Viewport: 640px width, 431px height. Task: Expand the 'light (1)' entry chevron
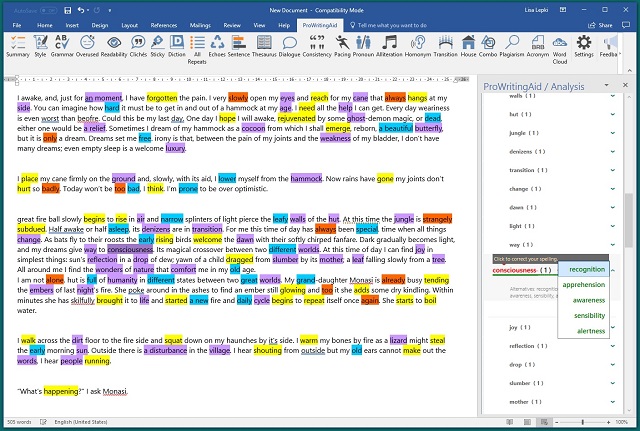[613, 226]
